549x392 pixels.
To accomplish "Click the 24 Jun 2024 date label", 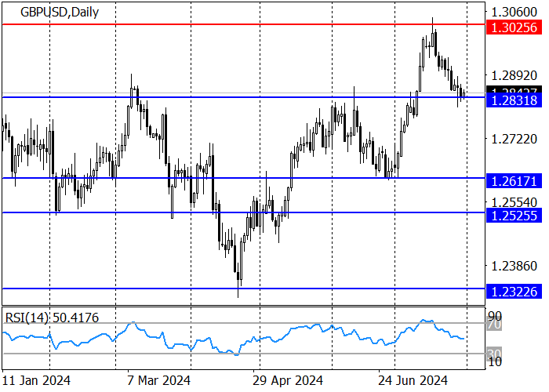I will pos(413,380).
